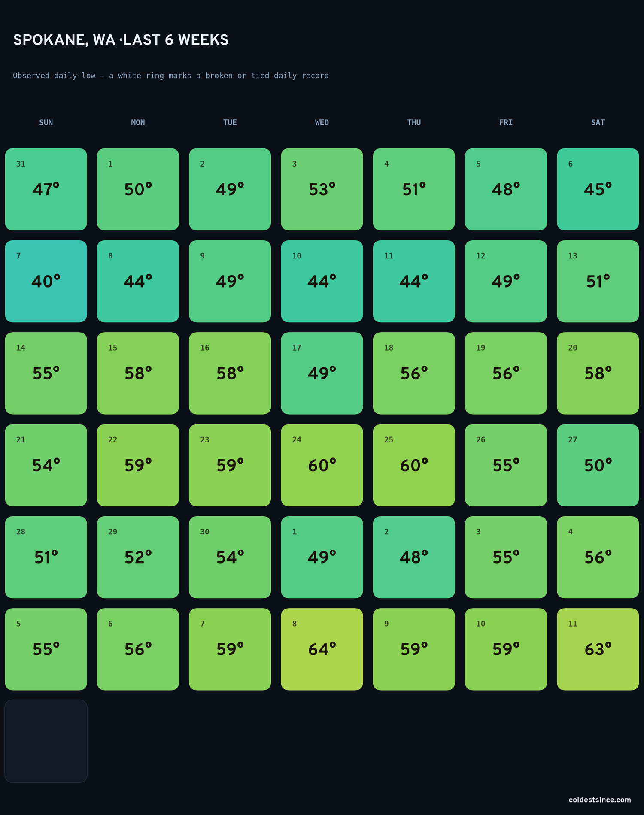Open the day 21 tile with 54°
644x815 pixels.
46,465
